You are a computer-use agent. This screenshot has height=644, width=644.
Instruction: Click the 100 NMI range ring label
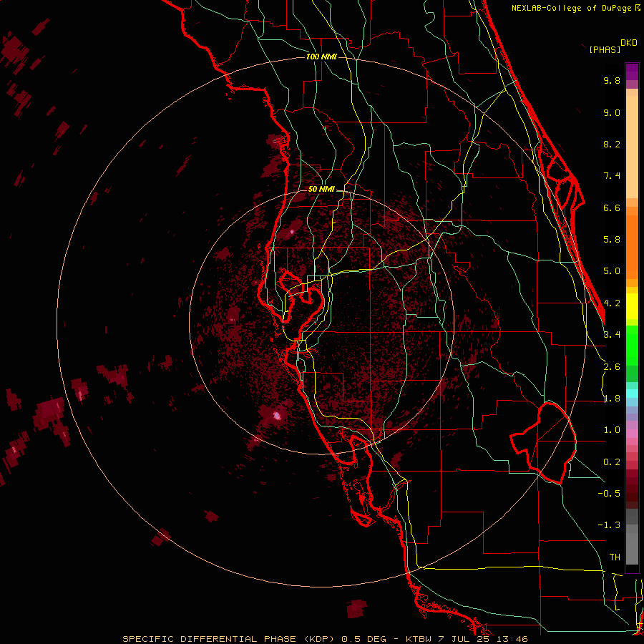click(x=321, y=57)
